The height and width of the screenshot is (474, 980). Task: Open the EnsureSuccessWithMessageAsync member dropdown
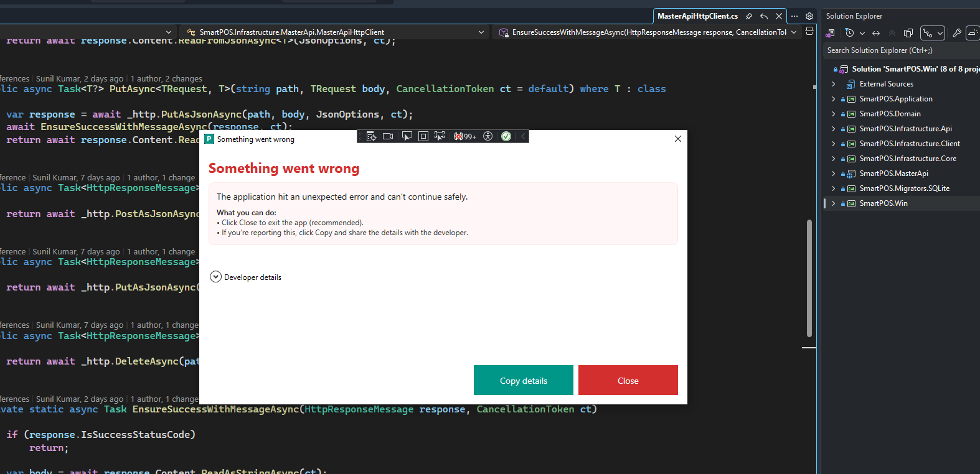[x=794, y=32]
